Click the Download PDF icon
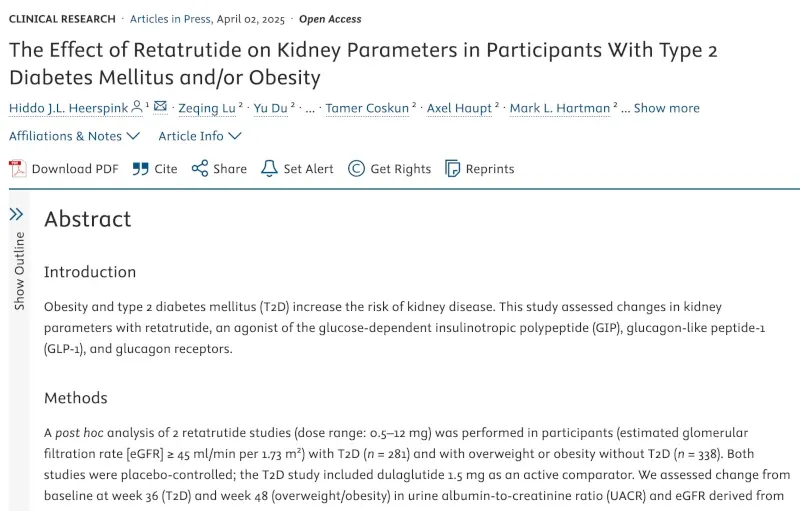This screenshot has width=800, height=511. (x=17, y=169)
